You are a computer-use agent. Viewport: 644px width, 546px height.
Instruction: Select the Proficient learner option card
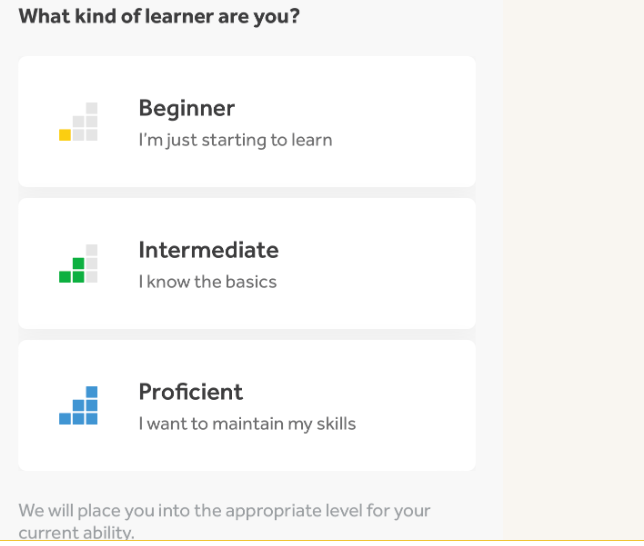point(247,406)
